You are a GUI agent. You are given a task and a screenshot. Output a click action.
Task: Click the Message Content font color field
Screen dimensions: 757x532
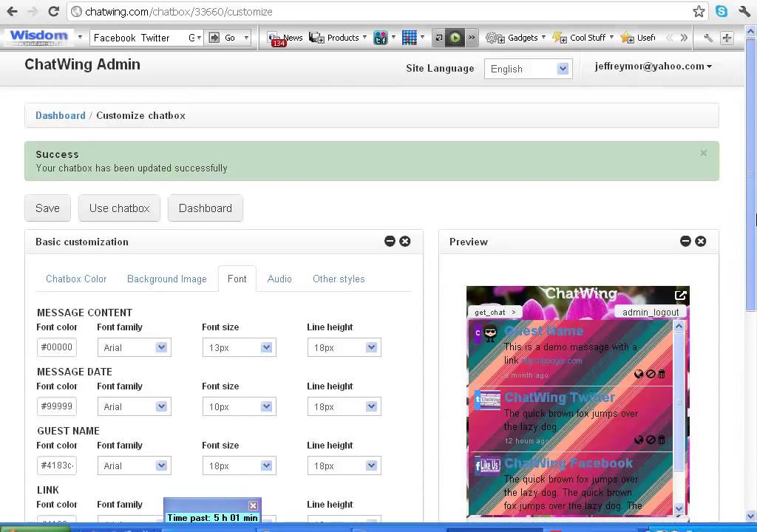click(x=57, y=347)
